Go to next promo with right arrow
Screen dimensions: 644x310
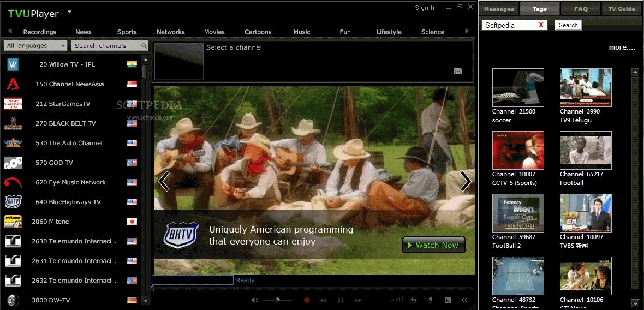(466, 181)
